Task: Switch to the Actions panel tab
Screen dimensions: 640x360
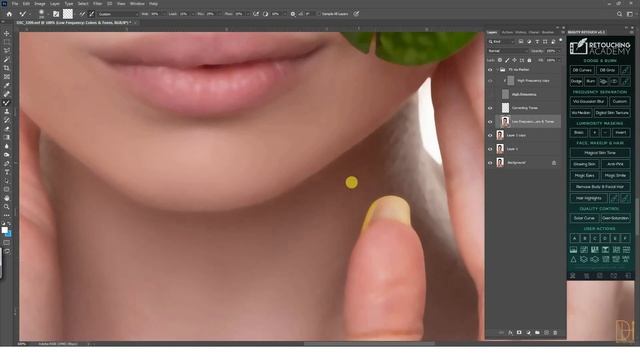Action: point(507,32)
